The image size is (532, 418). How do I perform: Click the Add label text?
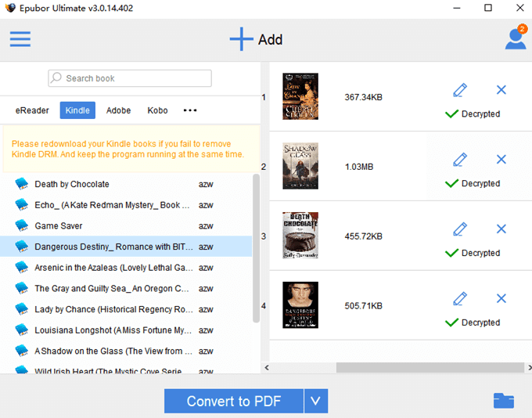270,39
